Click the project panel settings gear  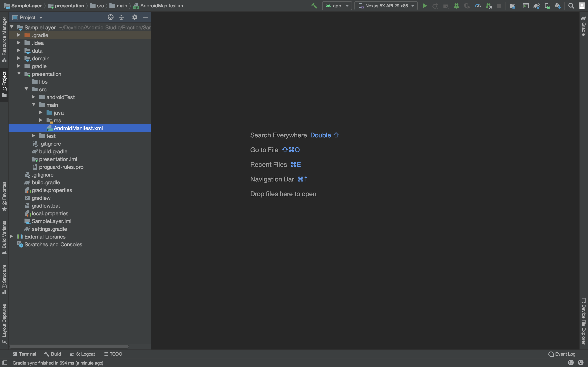pyautogui.click(x=135, y=17)
